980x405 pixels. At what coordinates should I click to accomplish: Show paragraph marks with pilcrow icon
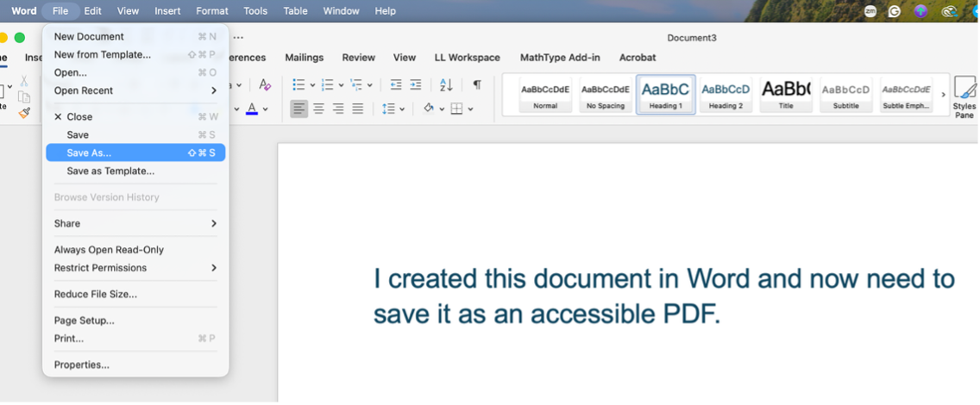coord(477,84)
